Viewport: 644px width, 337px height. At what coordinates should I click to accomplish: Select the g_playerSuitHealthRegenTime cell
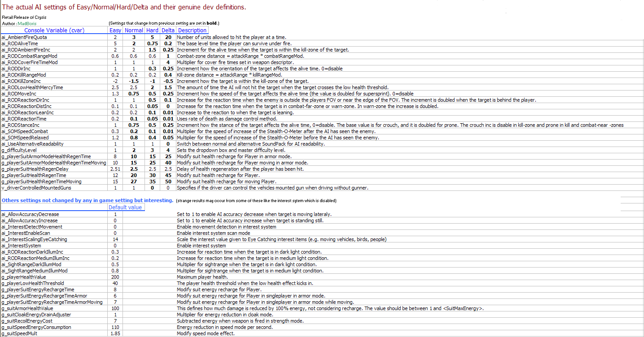point(54,175)
